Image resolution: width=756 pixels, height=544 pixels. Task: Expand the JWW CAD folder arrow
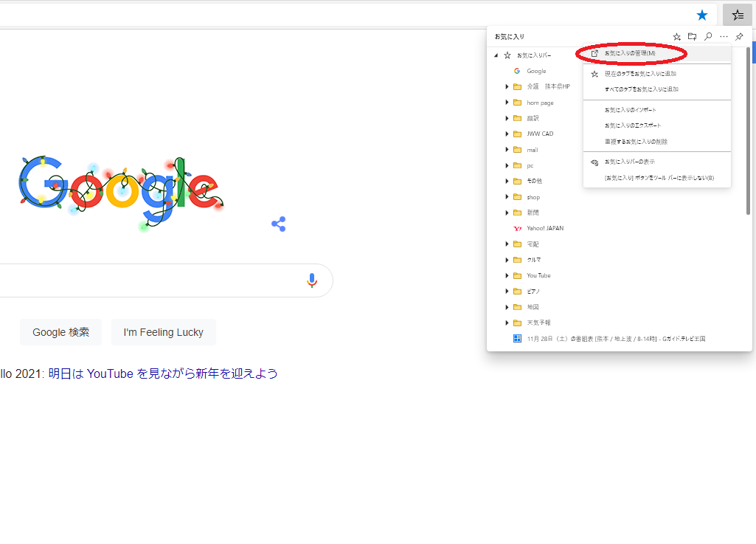coord(507,134)
